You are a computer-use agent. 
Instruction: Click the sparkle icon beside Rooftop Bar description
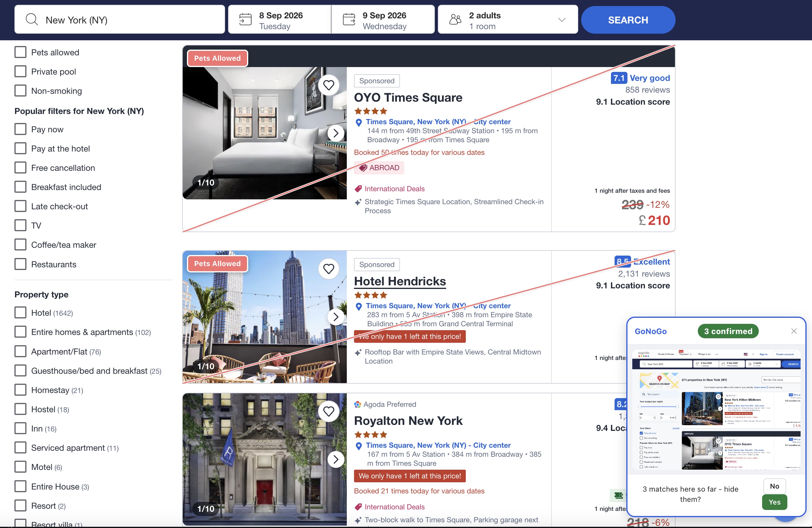358,353
